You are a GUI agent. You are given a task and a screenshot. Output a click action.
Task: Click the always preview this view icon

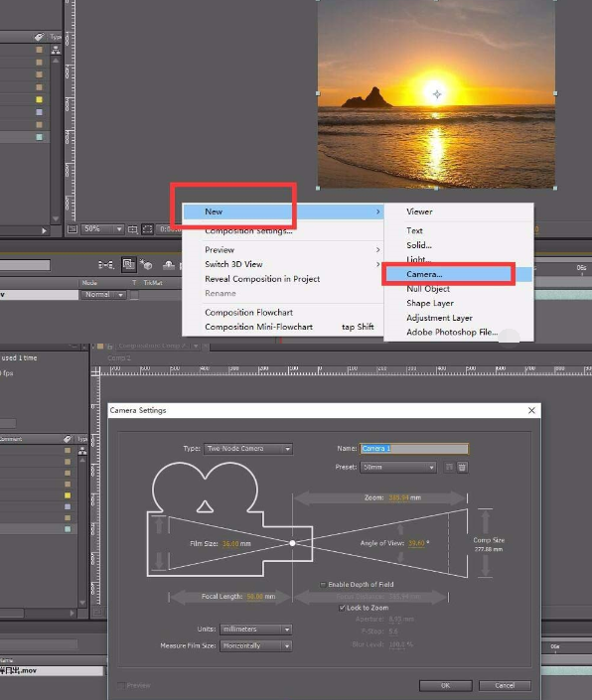[x=73, y=229]
